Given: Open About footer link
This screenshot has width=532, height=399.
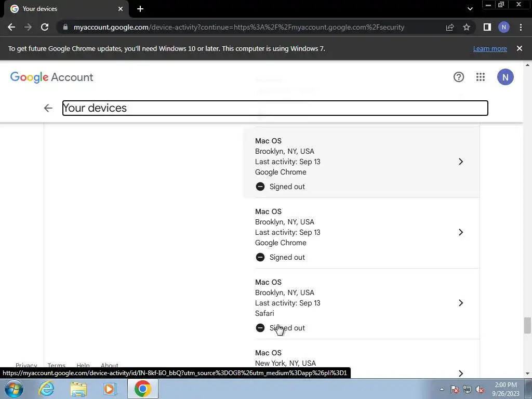Looking at the screenshot, I should point(109,365).
